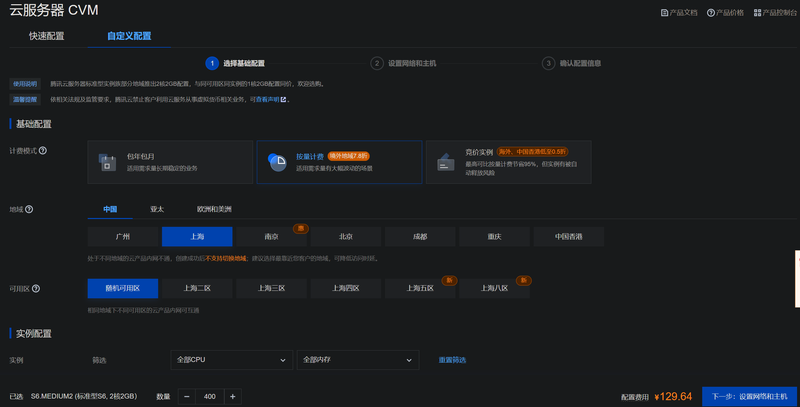Click the 竞价实例 bidding icon

446,162
